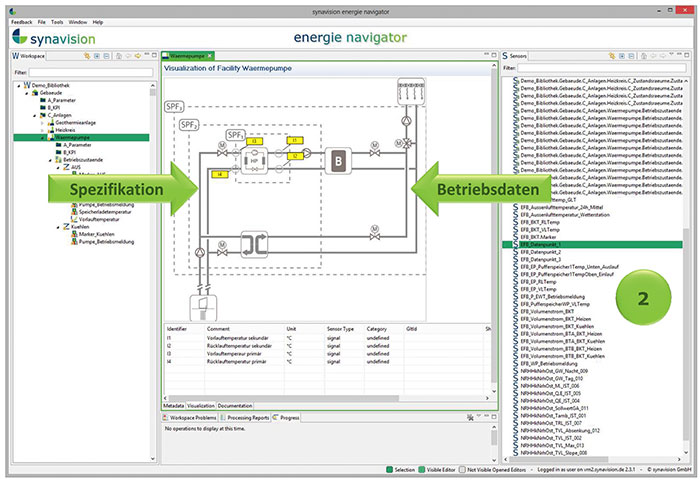Open the Window menu

click(x=78, y=22)
